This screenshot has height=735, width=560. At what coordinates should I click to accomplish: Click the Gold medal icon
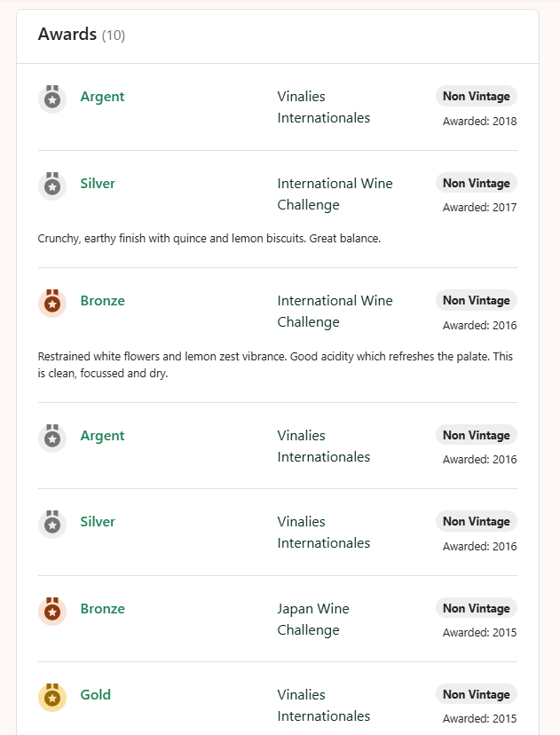click(x=52, y=696)
